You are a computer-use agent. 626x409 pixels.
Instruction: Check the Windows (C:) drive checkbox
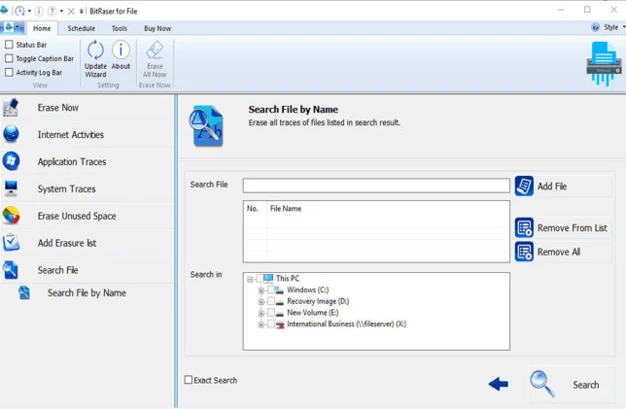pos(271,290)
